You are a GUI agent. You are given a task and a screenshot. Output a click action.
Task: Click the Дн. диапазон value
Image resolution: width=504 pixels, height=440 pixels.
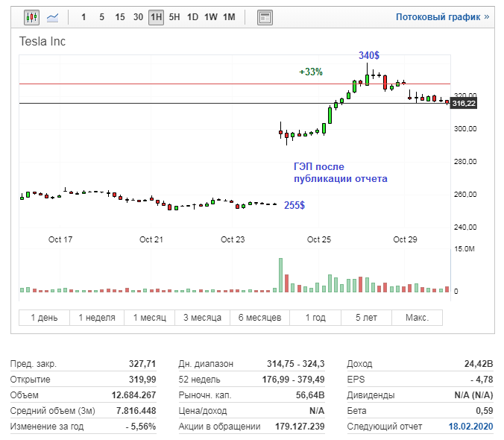(296, 364)
